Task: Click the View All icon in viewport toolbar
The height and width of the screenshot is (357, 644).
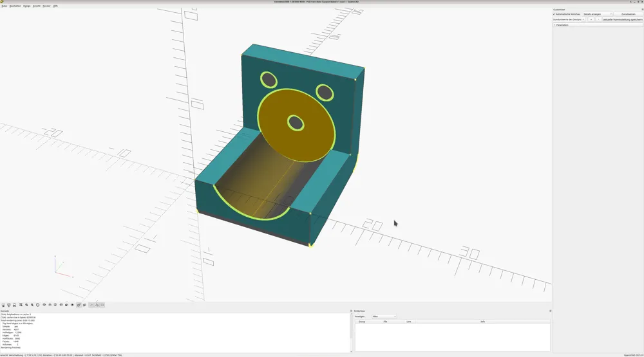Action: tap(21, 305)
